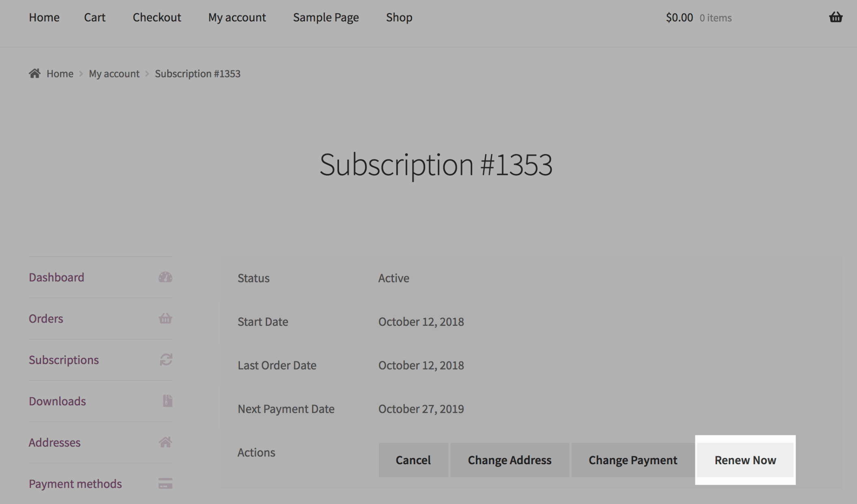The height and width of the screenshot is (504, 857).
Task: Click the shopping basket icon in the header
Action: (x=835, y=17)
